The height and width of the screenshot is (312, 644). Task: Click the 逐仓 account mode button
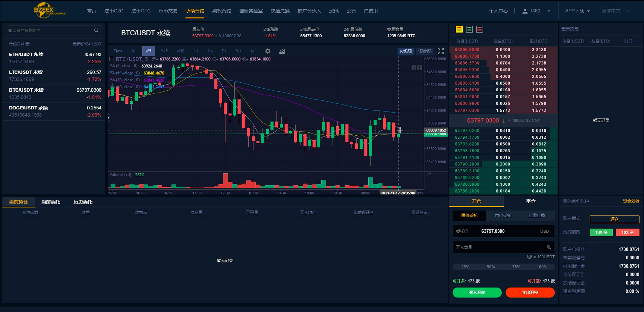[614, 219]
